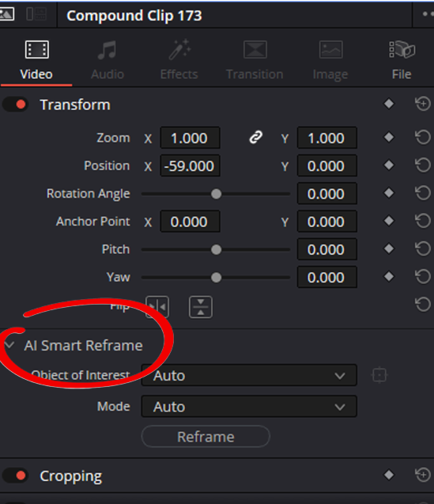Toggle the Cropping section on/off
This screenshot has height=504, width=434.
coord(16,476)
